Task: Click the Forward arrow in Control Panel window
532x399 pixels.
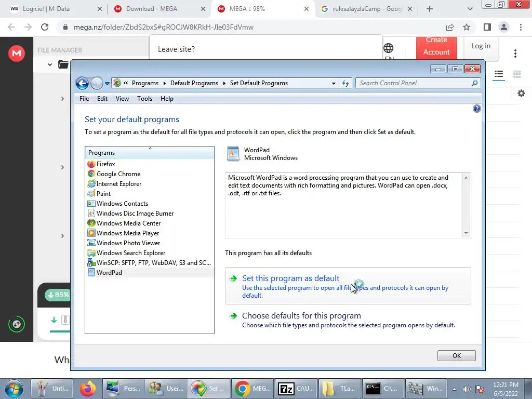Action: [x=97, y=83]
